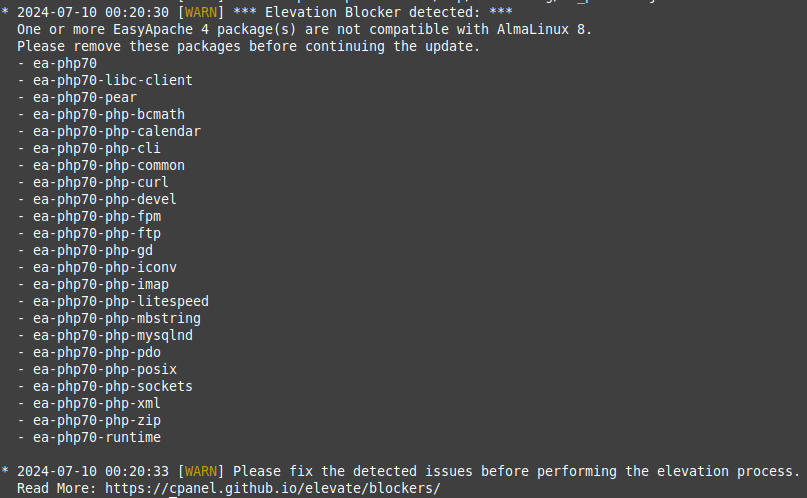The image size is (807, 498).
Task: Click the "Read More:" label text
Action: pos(56,488)
